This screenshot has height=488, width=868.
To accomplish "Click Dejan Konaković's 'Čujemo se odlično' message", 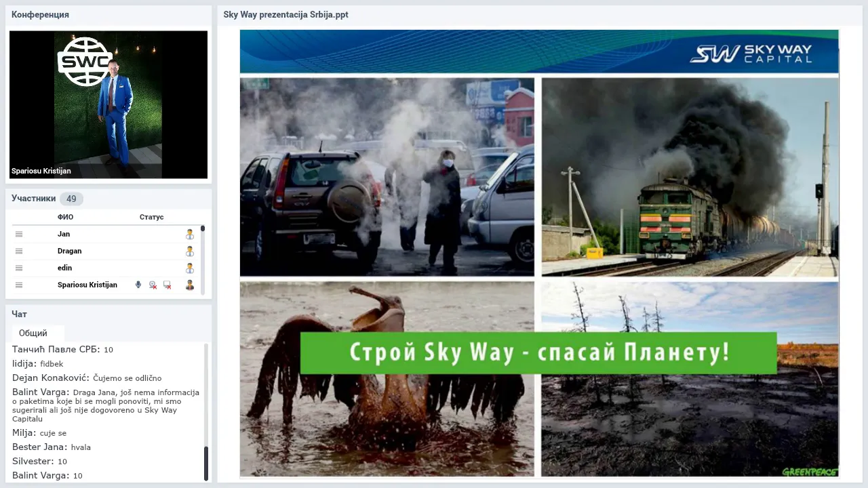I will (87, 378).
